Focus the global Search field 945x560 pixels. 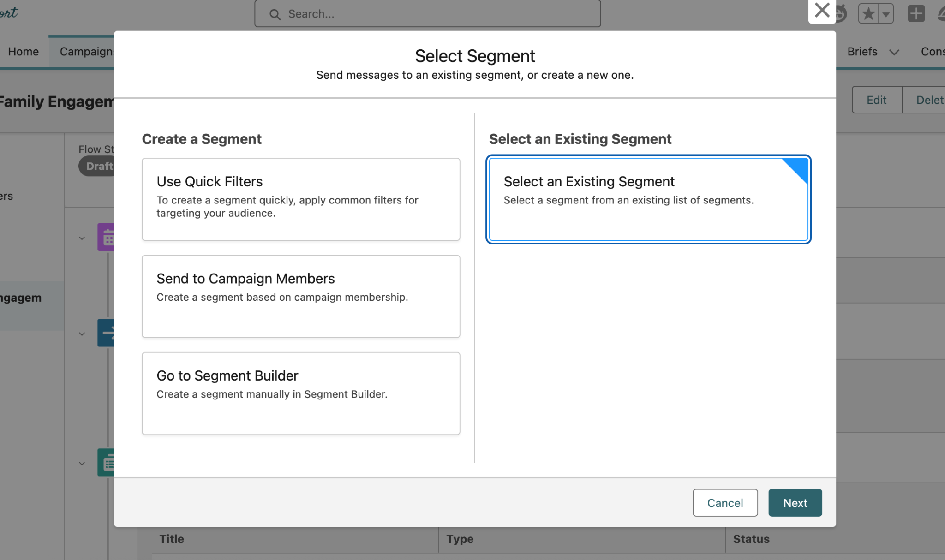click(x=434, y=14)
